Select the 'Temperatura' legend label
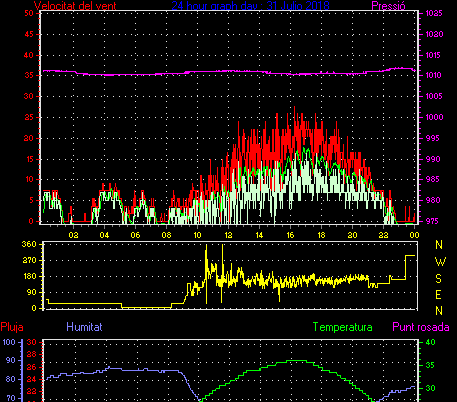The height and width of the screenshot is (402, 457). tap(343, 327)
